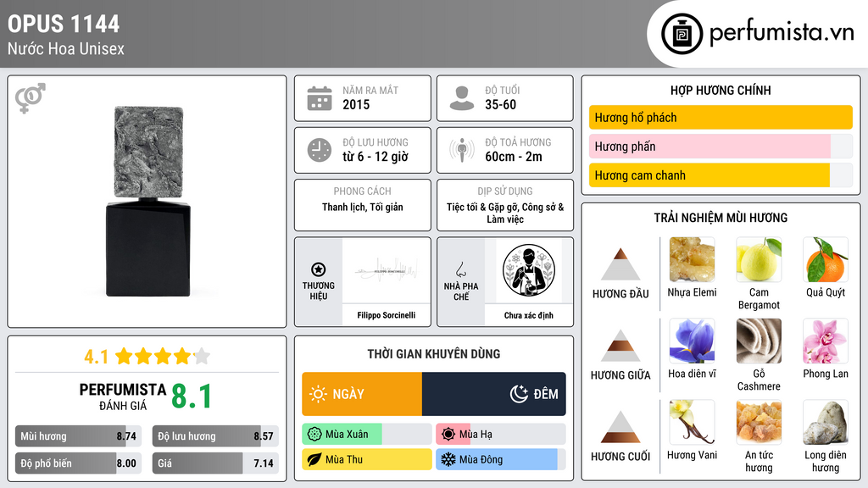This screenshot has height=488, width=868.
Task: Click the OPUS 1144 title
Action: (64, 24)
